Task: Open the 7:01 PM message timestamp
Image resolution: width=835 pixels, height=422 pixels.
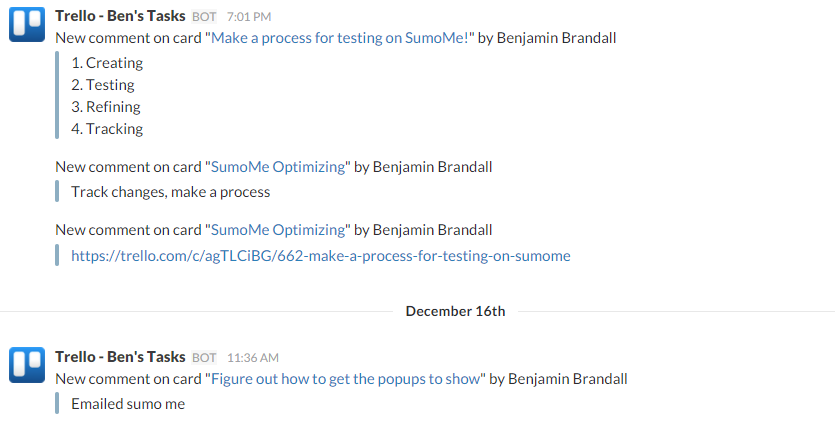Action: pos(249,17)
